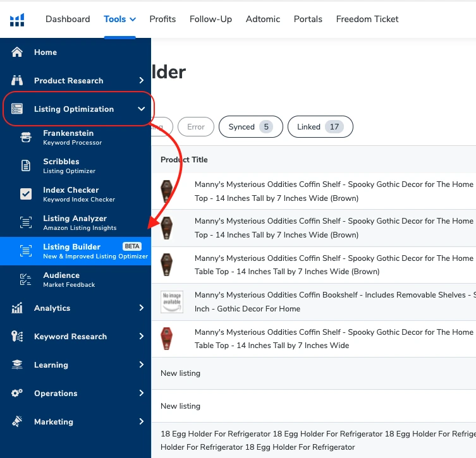Select the Error filter pill
Image resolution: width=476 pixels, height=458 pixels.
196,127
